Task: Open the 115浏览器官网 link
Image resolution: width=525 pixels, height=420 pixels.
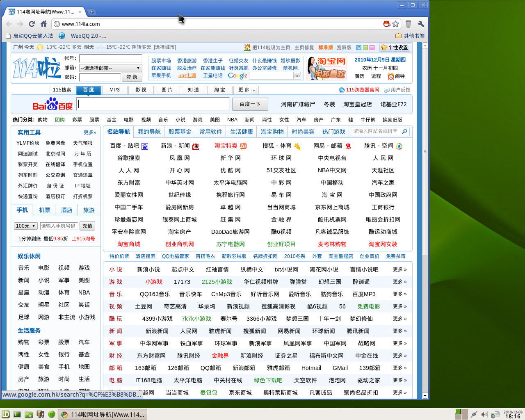Action: click(359, 90)
